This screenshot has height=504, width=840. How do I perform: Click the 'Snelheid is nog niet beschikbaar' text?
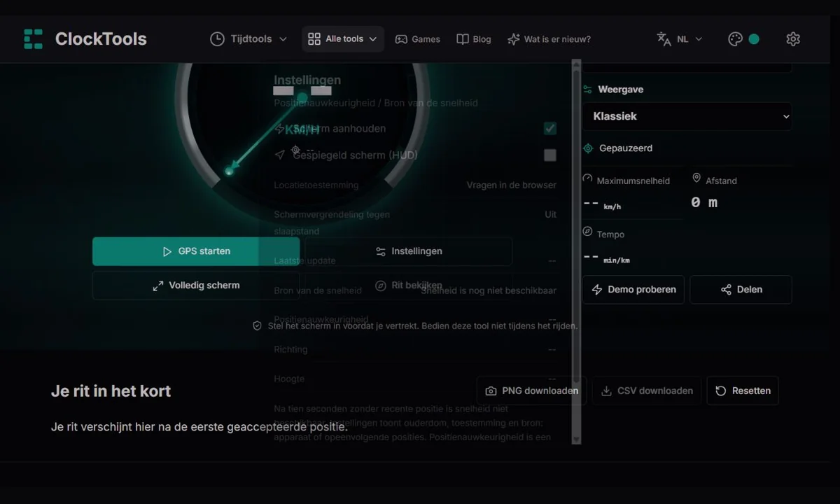(x=489, y=290)
